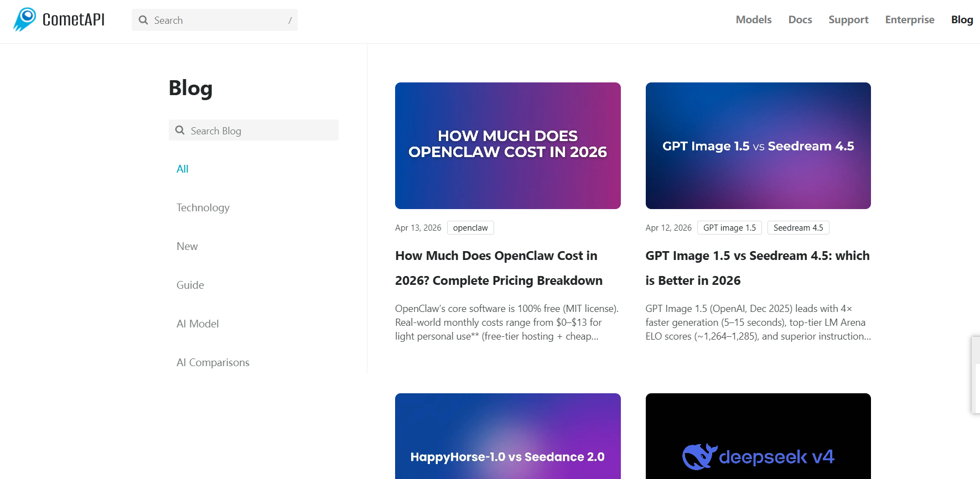Filter by the Technology category
This screenshot has width=980, height=479.
(x=203, y=207)
